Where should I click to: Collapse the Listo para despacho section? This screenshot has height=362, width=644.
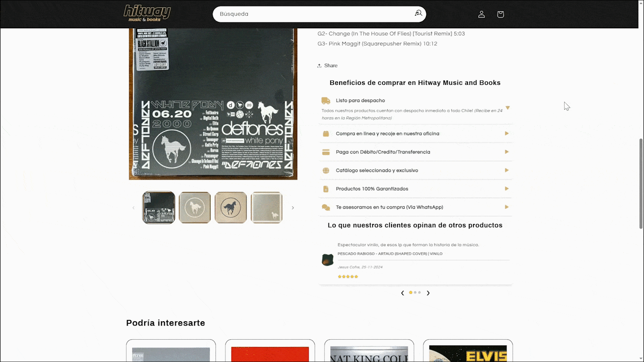507,108
